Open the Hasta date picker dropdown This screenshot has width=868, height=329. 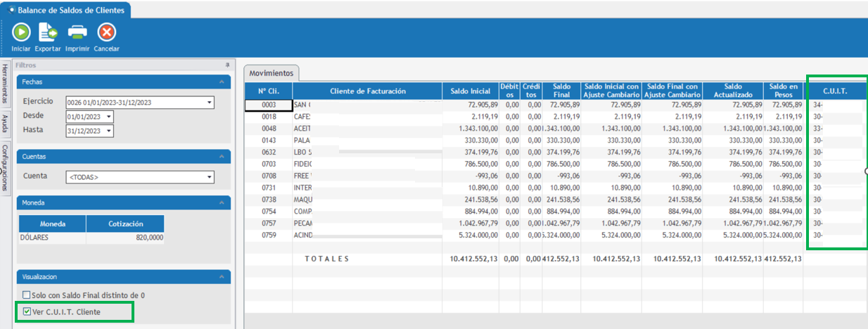click(x=109, y=131)
